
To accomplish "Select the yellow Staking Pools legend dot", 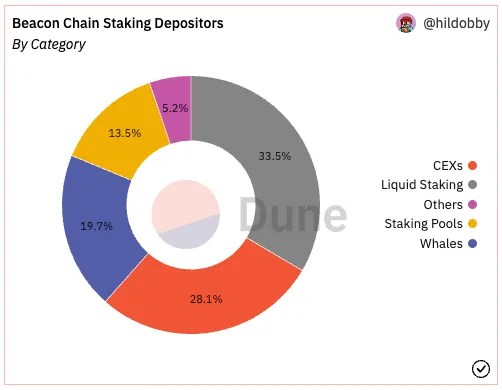I will tap(472, 224).
